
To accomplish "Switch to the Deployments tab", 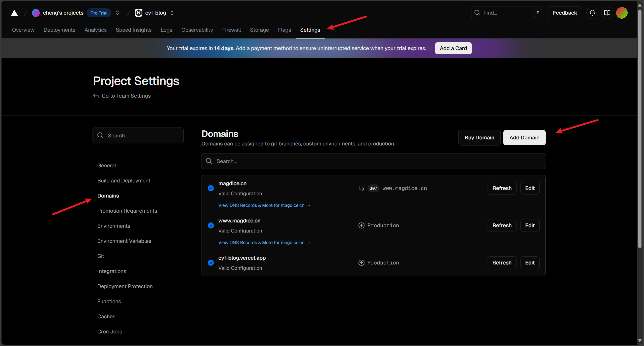I will click(x=59, y=30).
